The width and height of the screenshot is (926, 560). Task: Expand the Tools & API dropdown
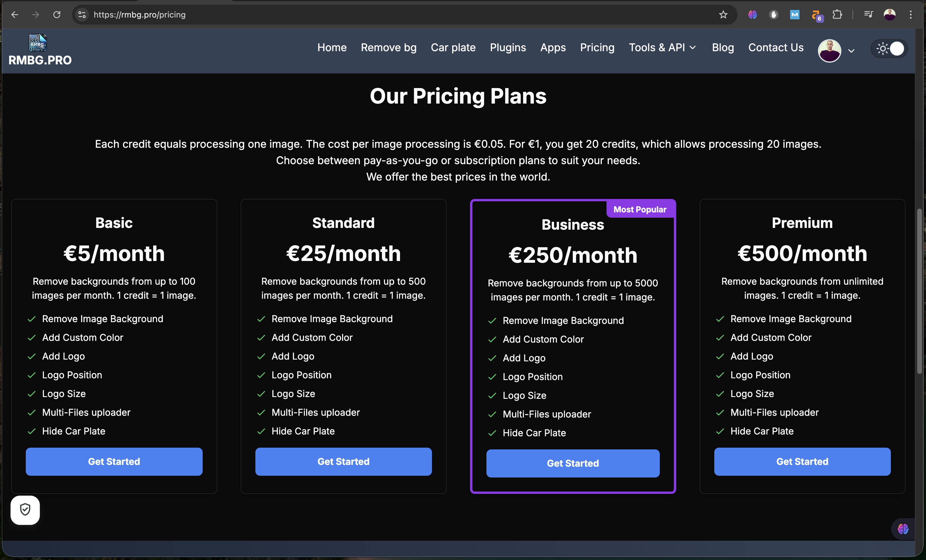click(x=662, y=47)
